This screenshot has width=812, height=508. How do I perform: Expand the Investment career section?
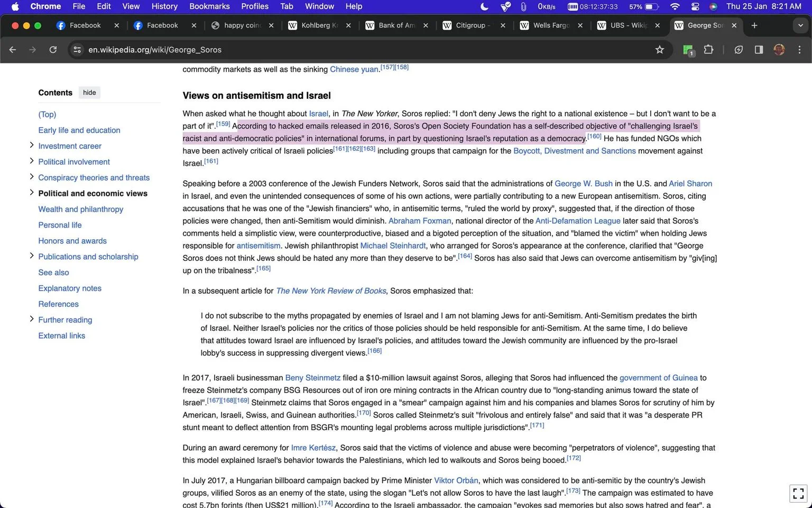[x=32, y=146]
